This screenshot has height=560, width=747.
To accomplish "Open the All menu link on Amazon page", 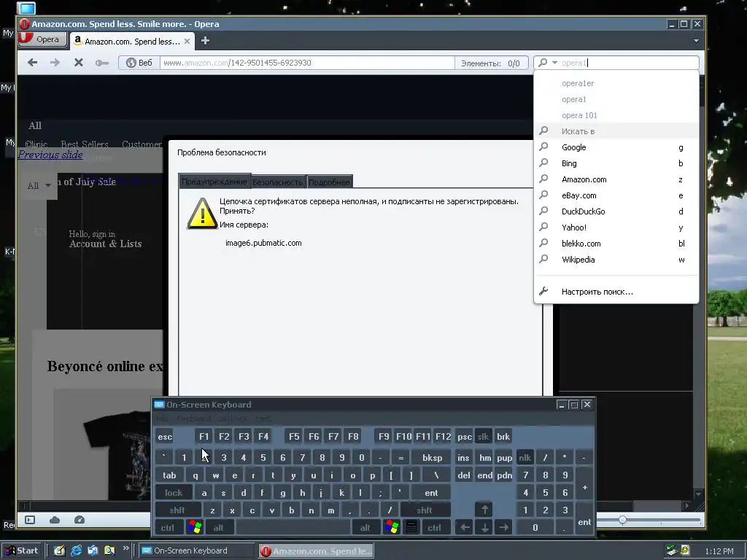I will coord(35,125).
